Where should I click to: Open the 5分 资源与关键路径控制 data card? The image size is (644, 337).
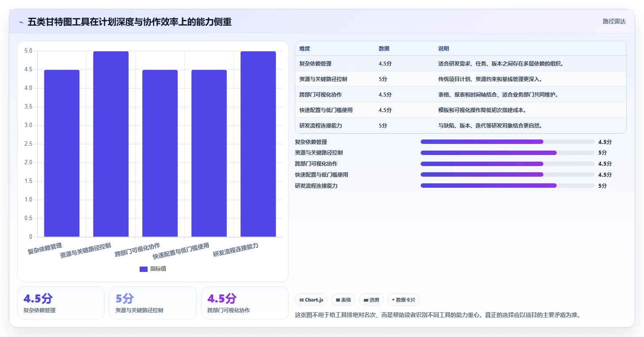pyautogui.click(x=153, y=303)
